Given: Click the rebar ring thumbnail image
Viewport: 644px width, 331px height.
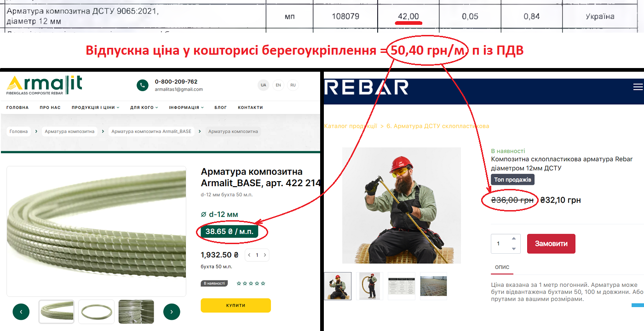Looking at the screenshot, I should pos(96,312).
